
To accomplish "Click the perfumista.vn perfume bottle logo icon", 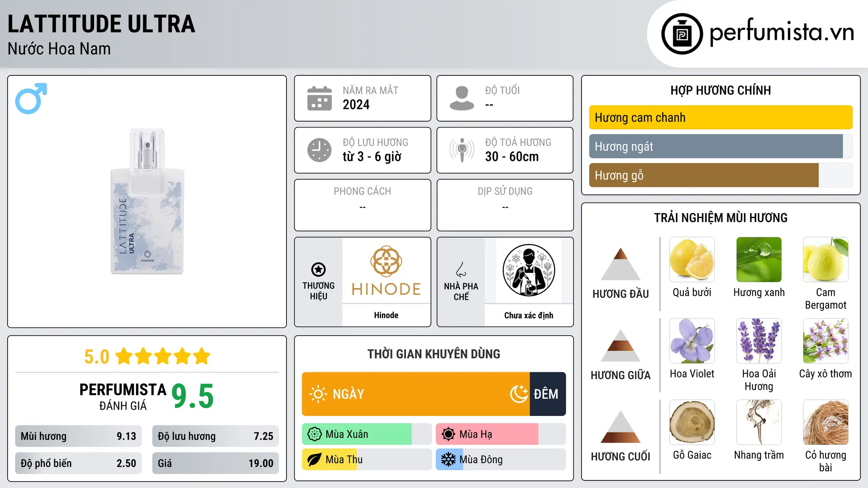I will (682, 34).
